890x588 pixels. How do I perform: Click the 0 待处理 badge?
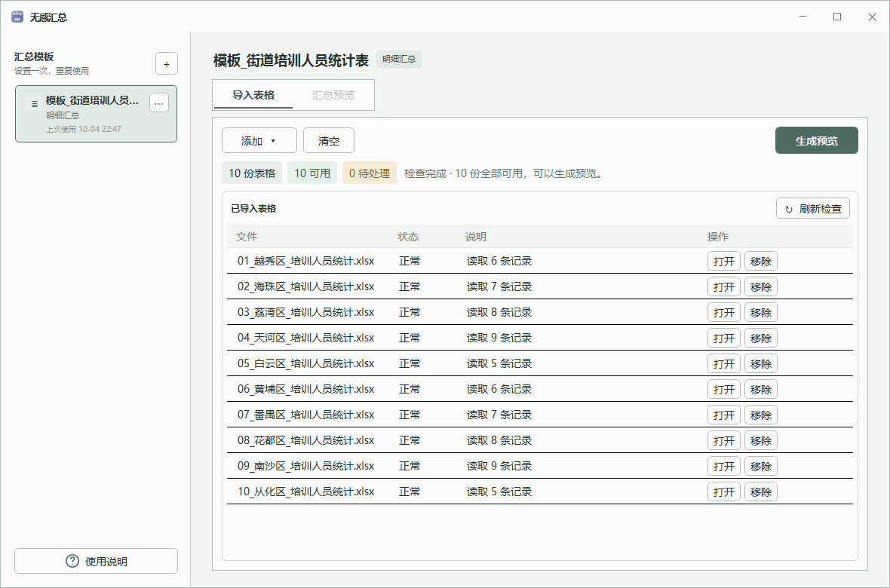pyautogui.click(x=370, y=173)
